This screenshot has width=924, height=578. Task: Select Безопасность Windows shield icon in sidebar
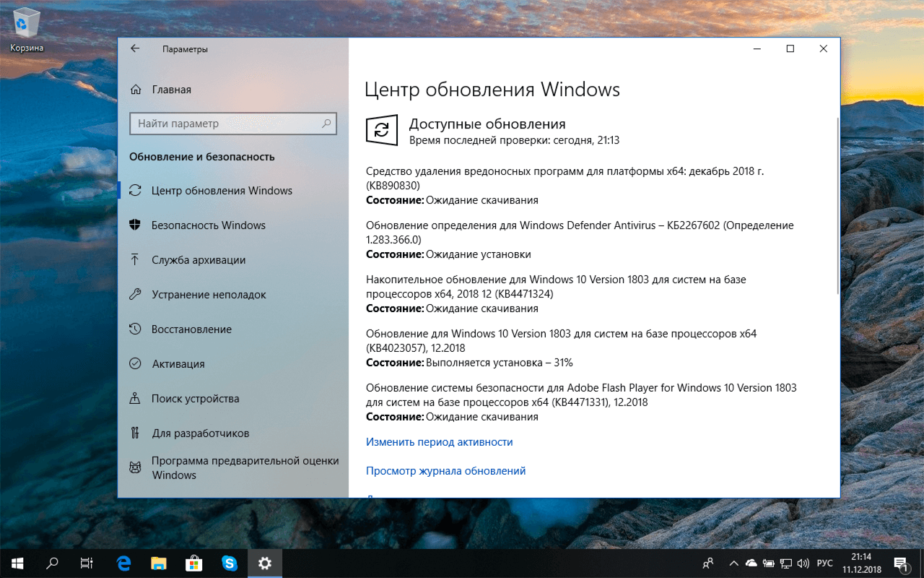tap(138, 225)
